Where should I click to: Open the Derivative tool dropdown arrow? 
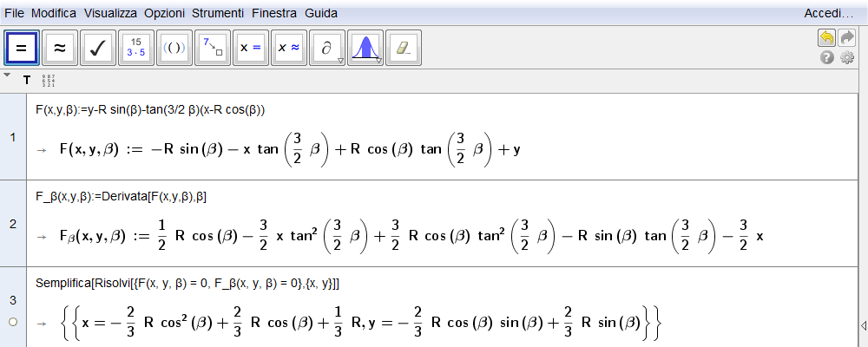340,61
